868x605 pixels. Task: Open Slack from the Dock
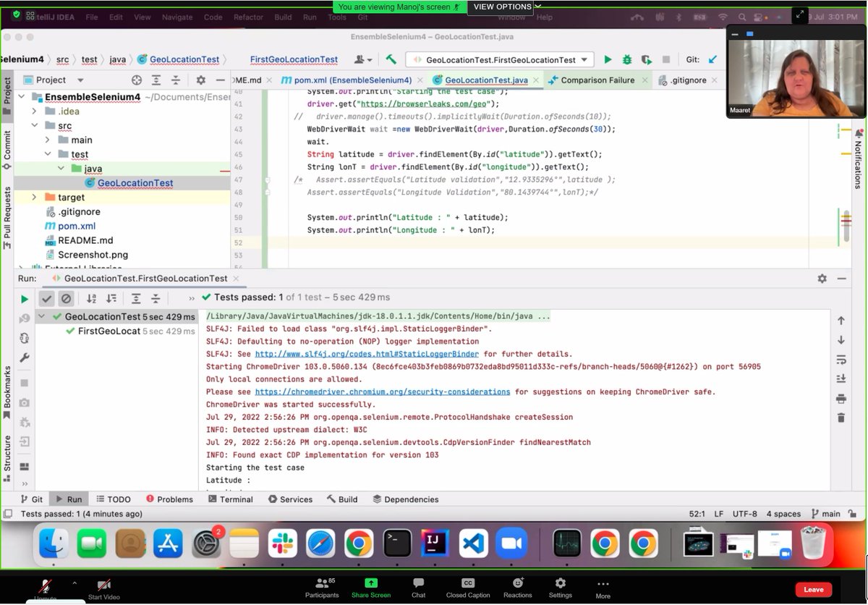coord(282,544)
